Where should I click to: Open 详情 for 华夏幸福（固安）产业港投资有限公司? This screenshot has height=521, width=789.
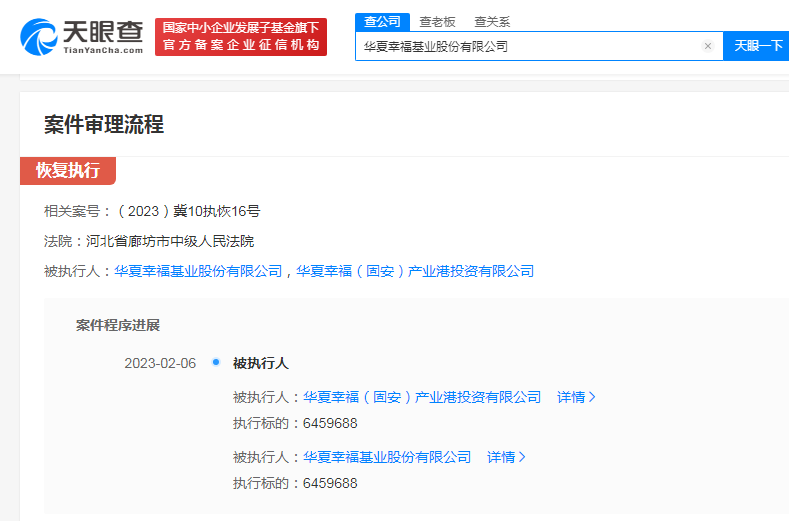point(576,397)
